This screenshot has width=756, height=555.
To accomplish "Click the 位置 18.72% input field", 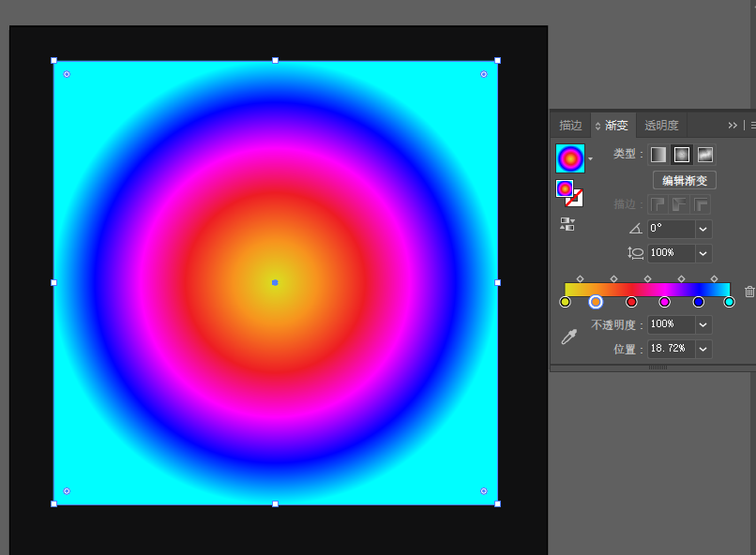I will click(x=672, y=349).
